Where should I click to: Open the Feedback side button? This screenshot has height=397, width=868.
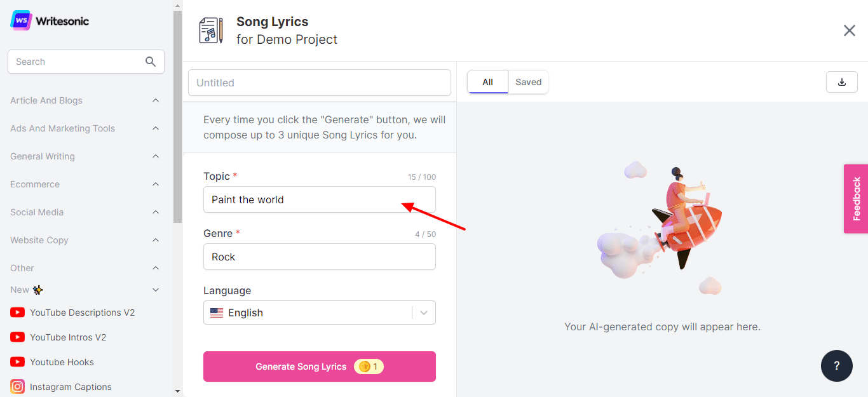(x=855, y=199)
